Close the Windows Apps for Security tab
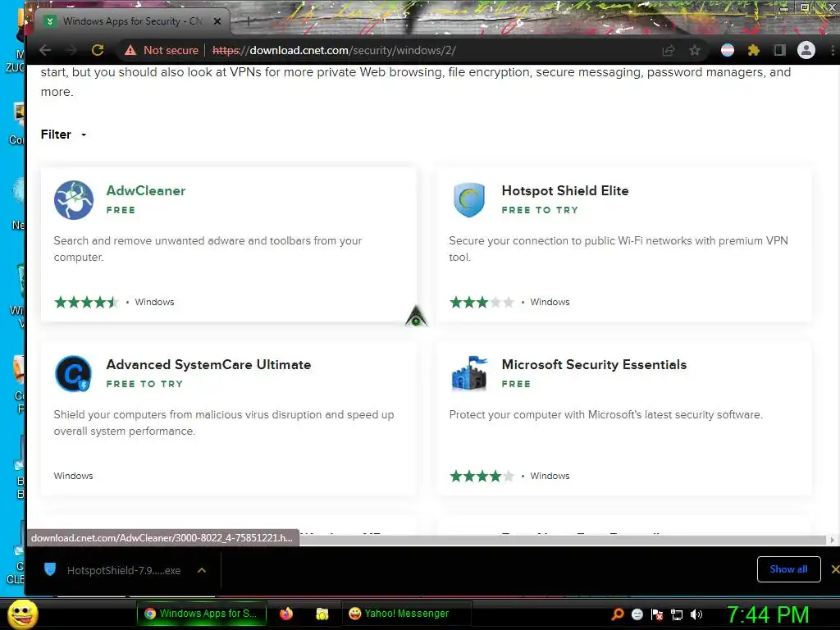 pos(217,21)
